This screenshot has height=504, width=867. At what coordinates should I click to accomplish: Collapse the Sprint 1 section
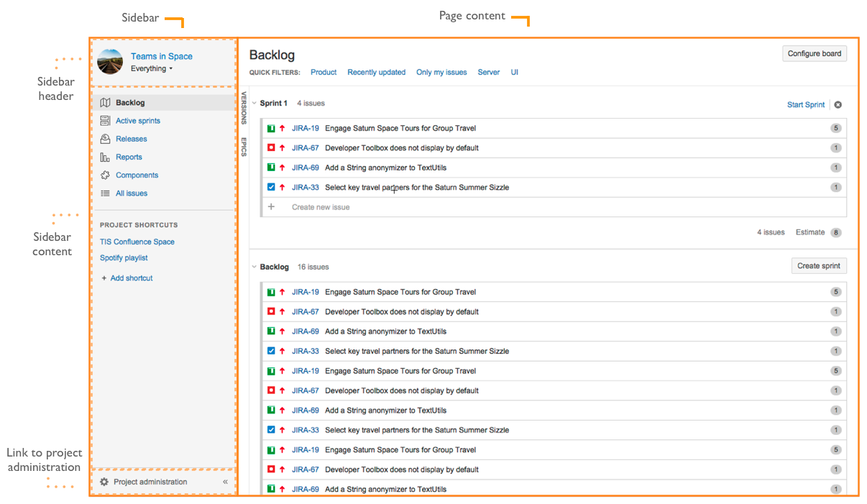(x=254, y=103)
